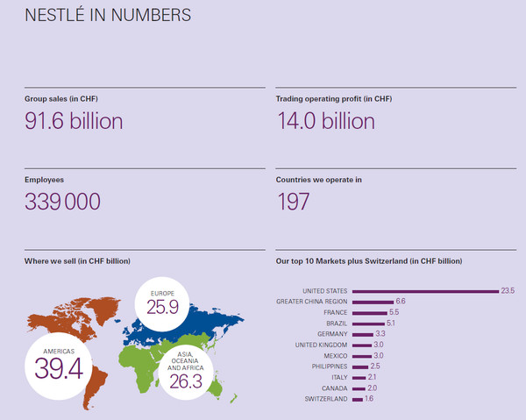
Task: Click the Mexico bar in chart
Action: [362, 356]
